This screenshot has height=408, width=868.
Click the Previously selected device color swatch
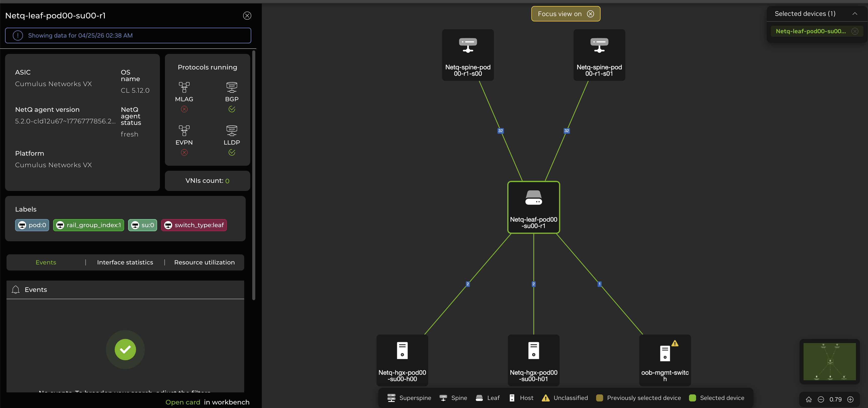click(x=599, y=398)
